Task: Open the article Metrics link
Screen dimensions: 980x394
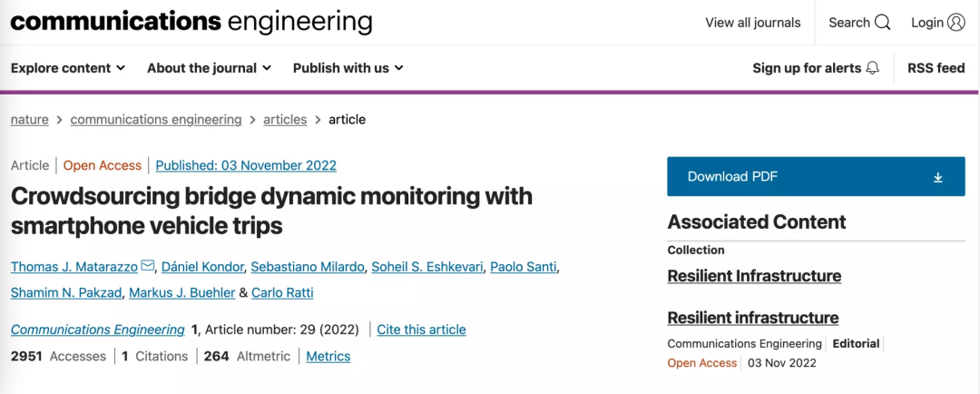Action: (328, 357)
